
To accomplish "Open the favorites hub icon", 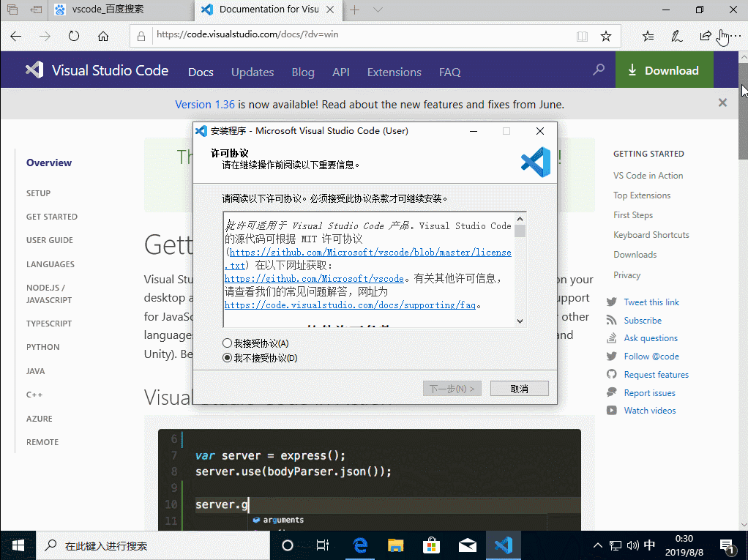I will click(648, 37).
